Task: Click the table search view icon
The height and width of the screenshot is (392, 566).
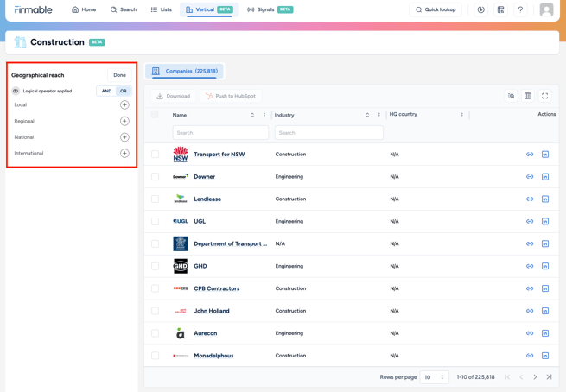Action: 512,96
